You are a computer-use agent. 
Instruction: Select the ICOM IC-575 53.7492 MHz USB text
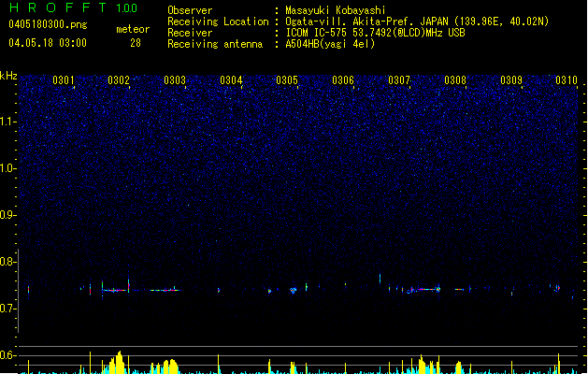click(375, 33)
